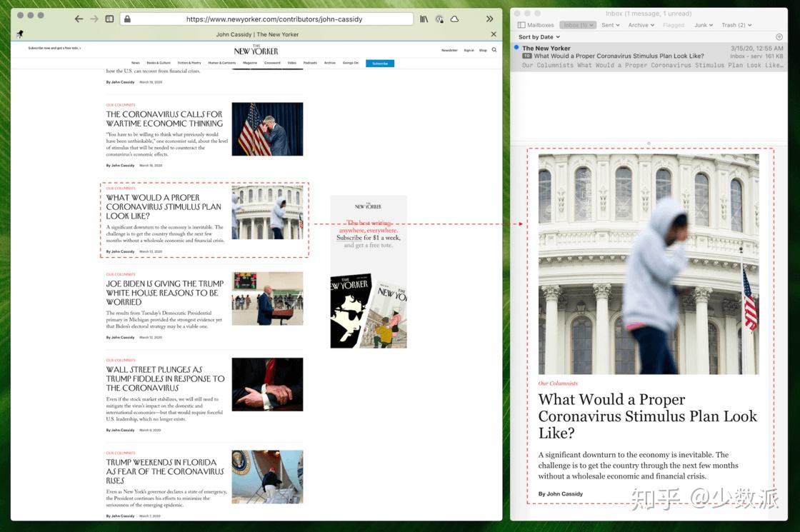This screenshot has width=800, height=532.
Task: Open the New Yorker site search icon
Action: 494,50
